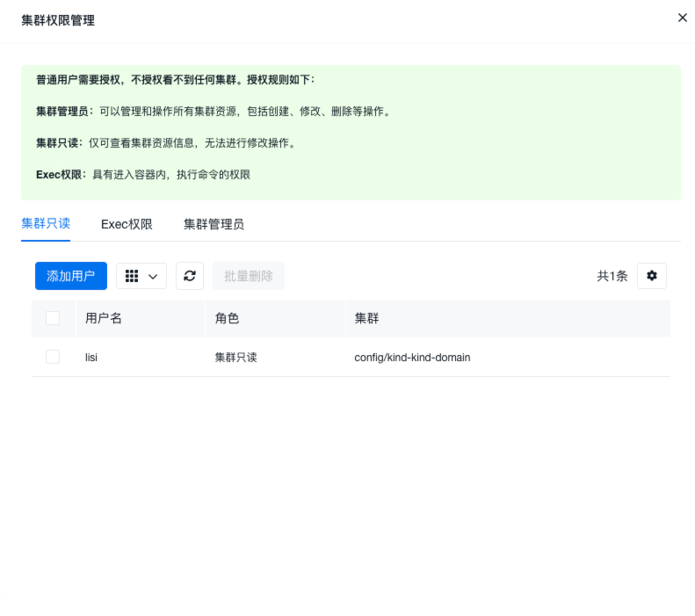
Task: Click the 添加用户 button
Action: click(71, 276)
